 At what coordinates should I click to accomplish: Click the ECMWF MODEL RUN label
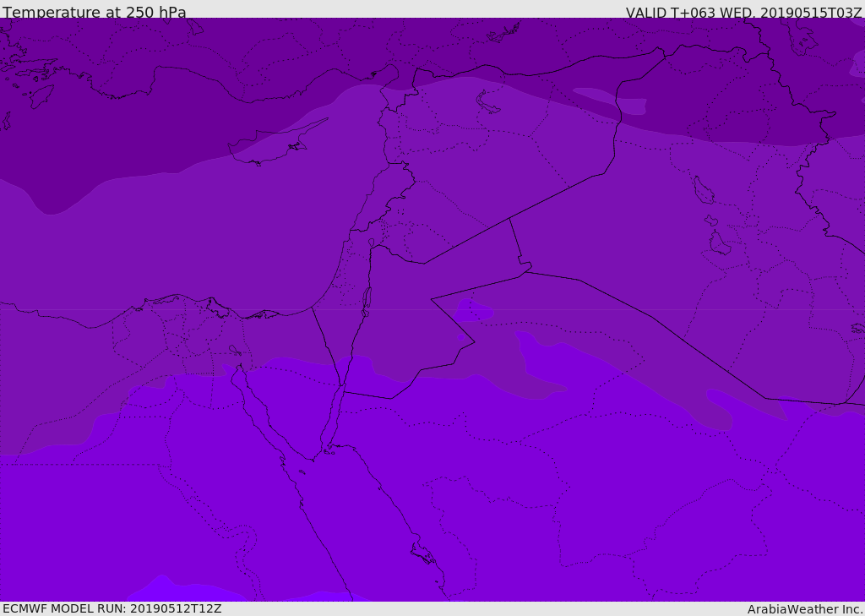pos(112,608)
